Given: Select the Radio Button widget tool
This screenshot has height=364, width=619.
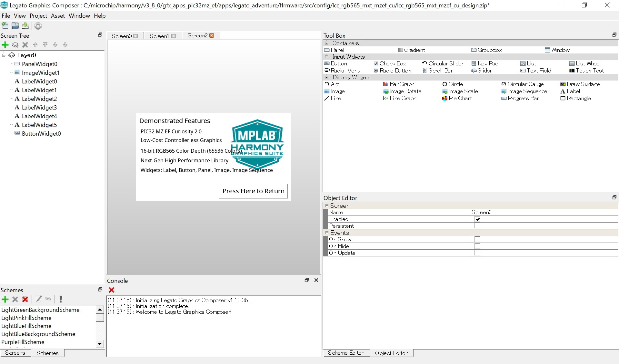Looking at the screenshot, I should 392,71.
